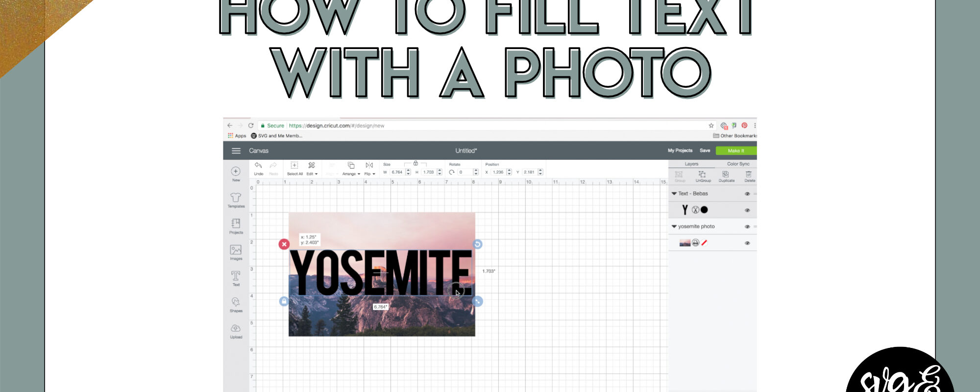Reload the page with refresh icon
The image size is (980, 392).
tap(251, 125)
